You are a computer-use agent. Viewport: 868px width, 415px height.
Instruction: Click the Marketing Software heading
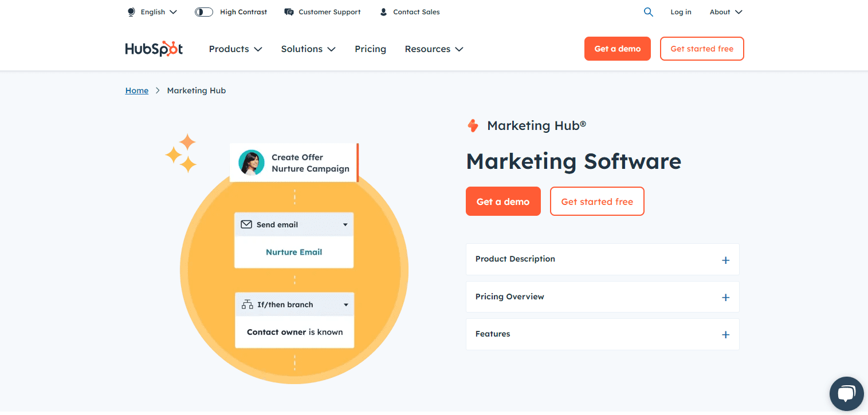[x=574, y=161]
